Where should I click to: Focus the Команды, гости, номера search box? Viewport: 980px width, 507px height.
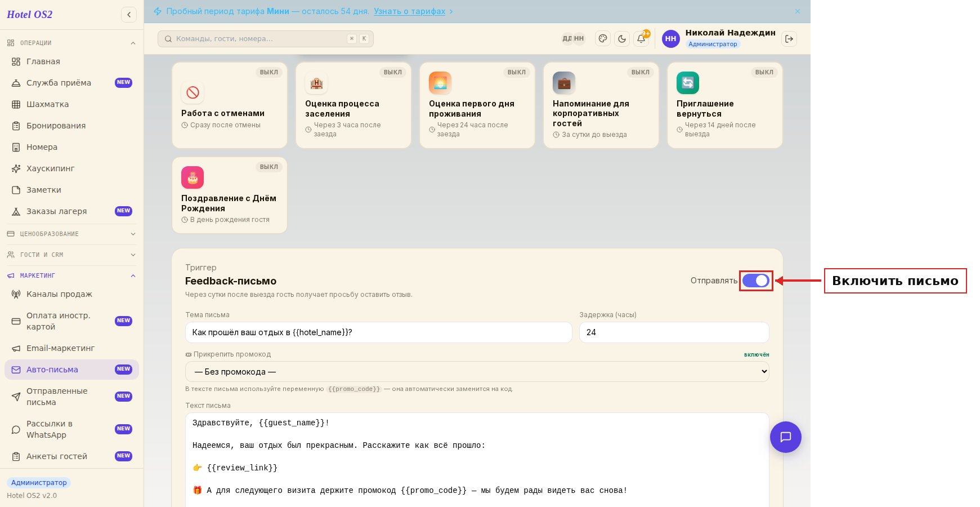click(x=266, y=39)
